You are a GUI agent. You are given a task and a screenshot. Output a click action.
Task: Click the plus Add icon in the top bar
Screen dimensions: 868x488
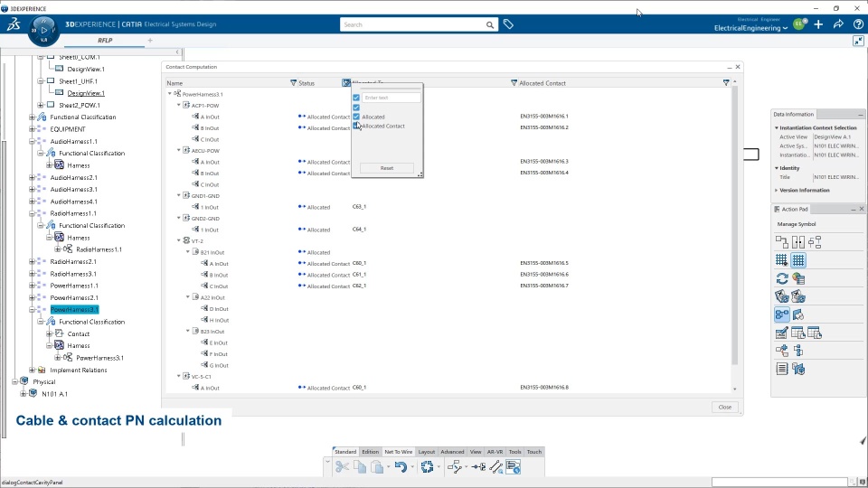point(818,23)
